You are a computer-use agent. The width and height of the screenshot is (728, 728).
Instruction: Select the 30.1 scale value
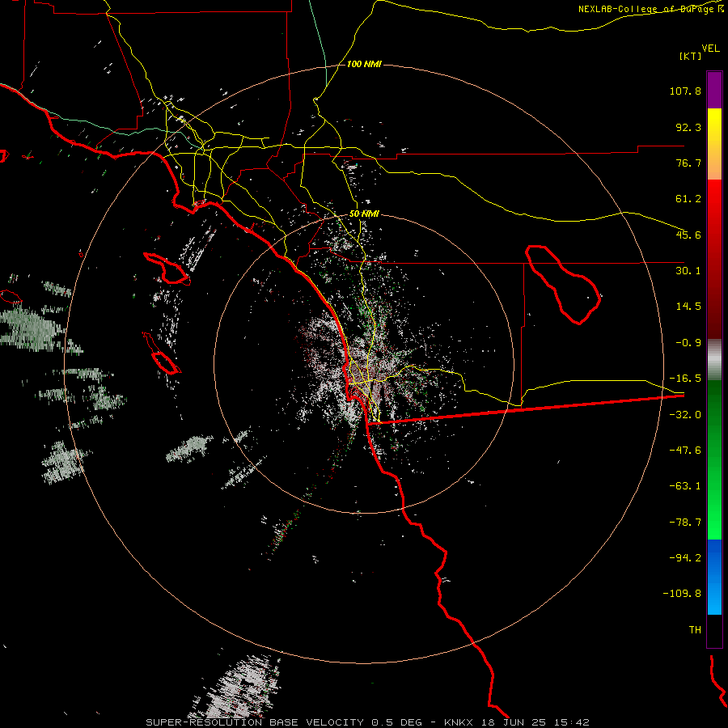688,271
